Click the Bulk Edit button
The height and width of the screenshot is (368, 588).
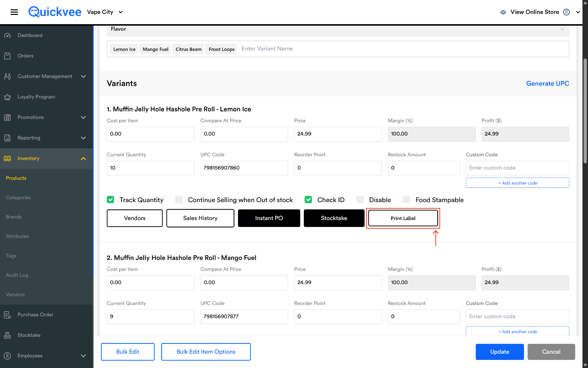[128, 352]
